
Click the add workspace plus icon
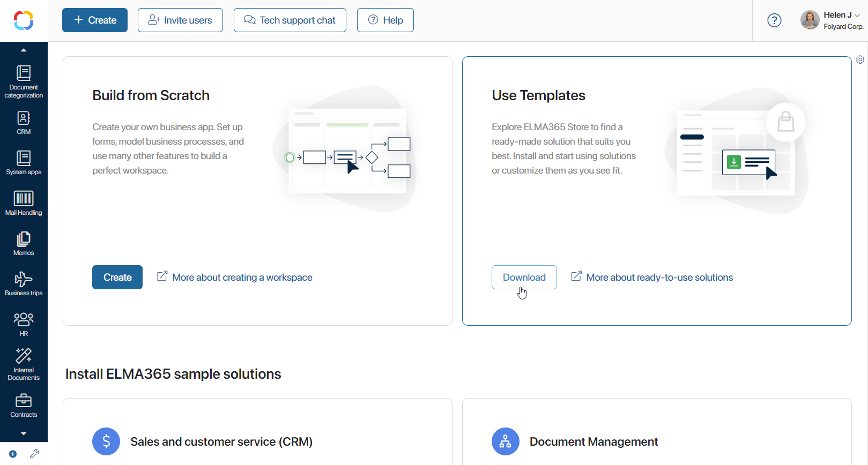13,454
